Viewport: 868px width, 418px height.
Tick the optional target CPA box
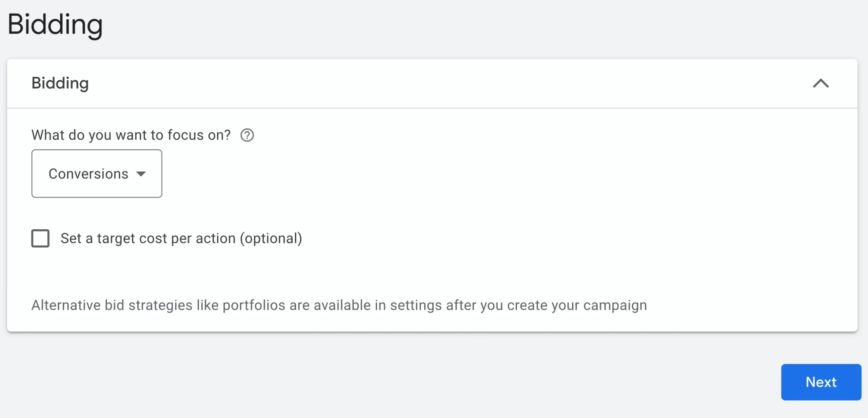click(40, 238)
